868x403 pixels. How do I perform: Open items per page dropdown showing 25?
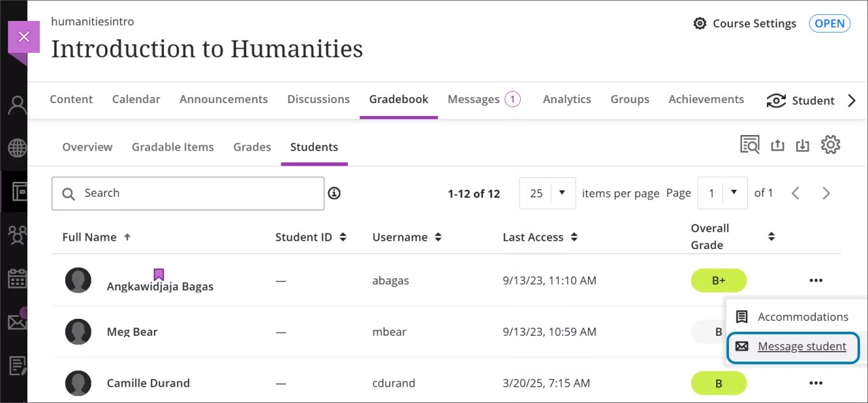pos(547,193)
